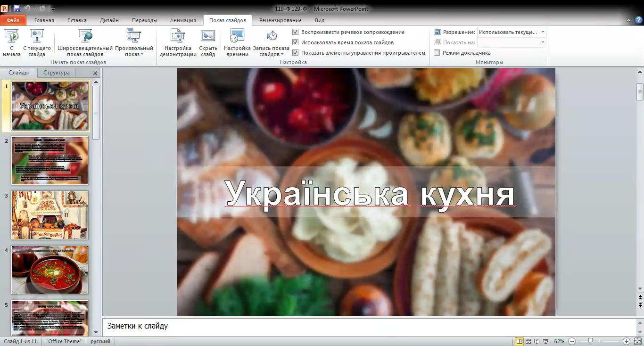Open 'Произвольный показ' dropdown
Image resolution: width=644 pixels, height=346 pixels.
point(134,51)
